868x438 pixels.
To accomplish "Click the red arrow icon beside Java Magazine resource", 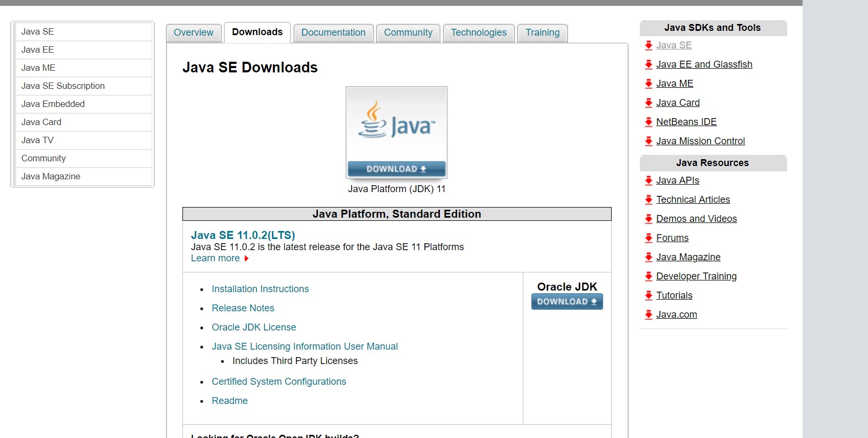I will click(648, 258).
